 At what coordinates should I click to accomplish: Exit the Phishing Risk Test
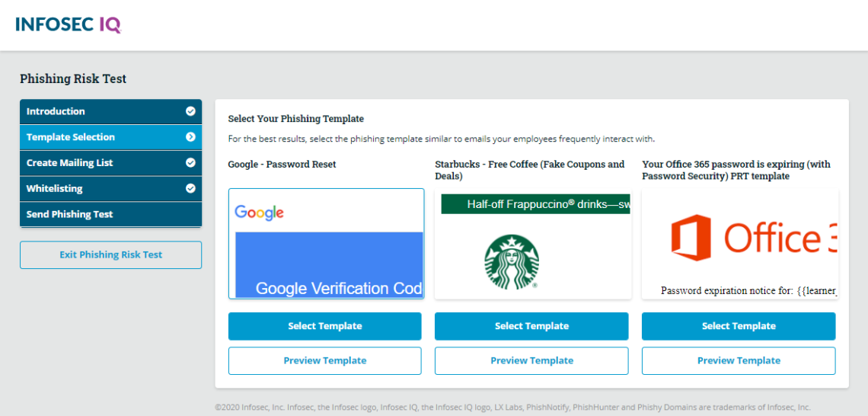pyautogui.click(x=110, y=255)
